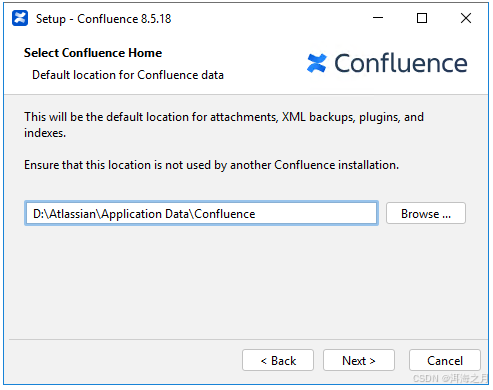This screenshot has height=390, width=493.
Task: Maximize the Setup window
Action: pos(422,18)
